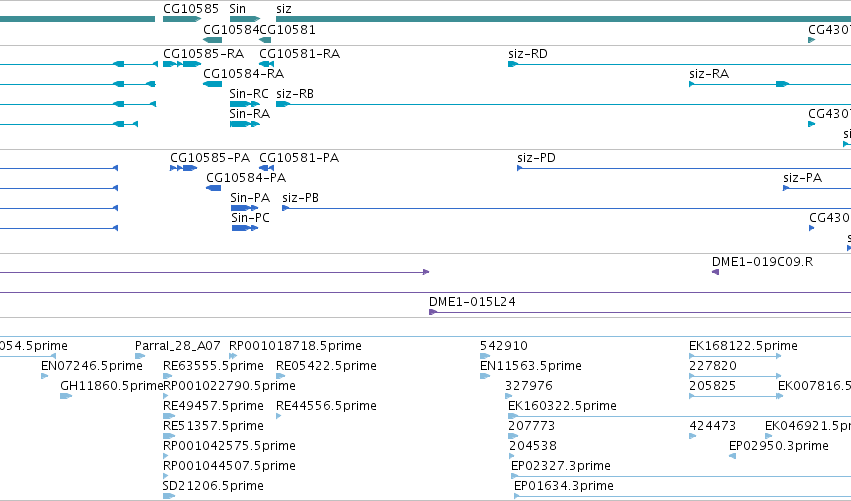Click the DME1-019C09.R clone label
Screen dimensions: 851x501
(763, 262)
